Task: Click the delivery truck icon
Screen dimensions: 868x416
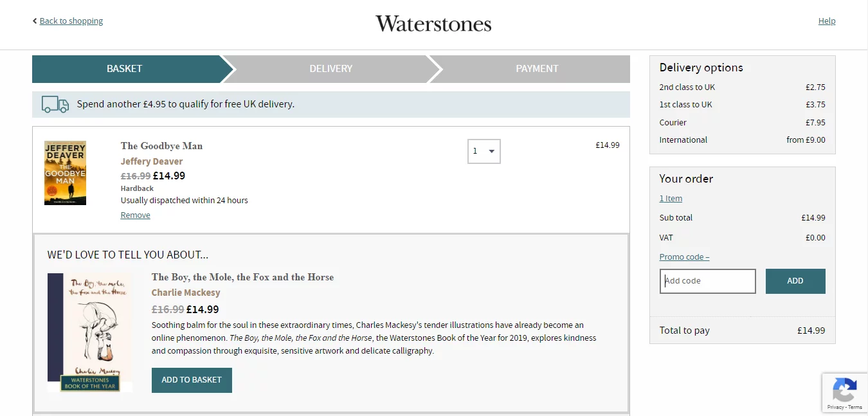Action: (55, 104)
